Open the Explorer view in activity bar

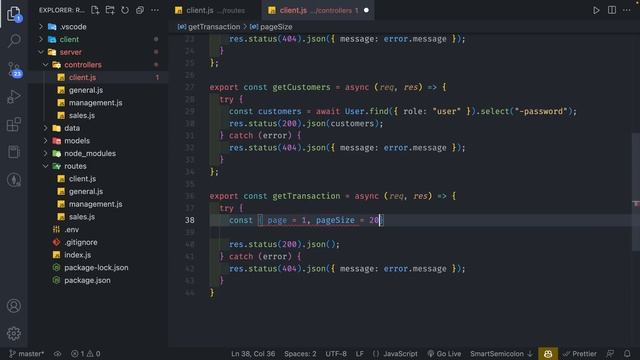pos(14,14)
